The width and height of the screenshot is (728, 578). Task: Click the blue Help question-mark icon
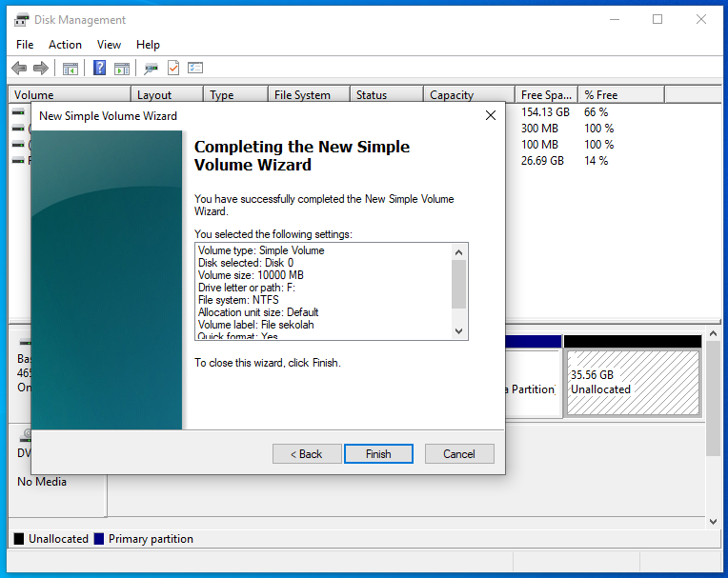(99, 68)
